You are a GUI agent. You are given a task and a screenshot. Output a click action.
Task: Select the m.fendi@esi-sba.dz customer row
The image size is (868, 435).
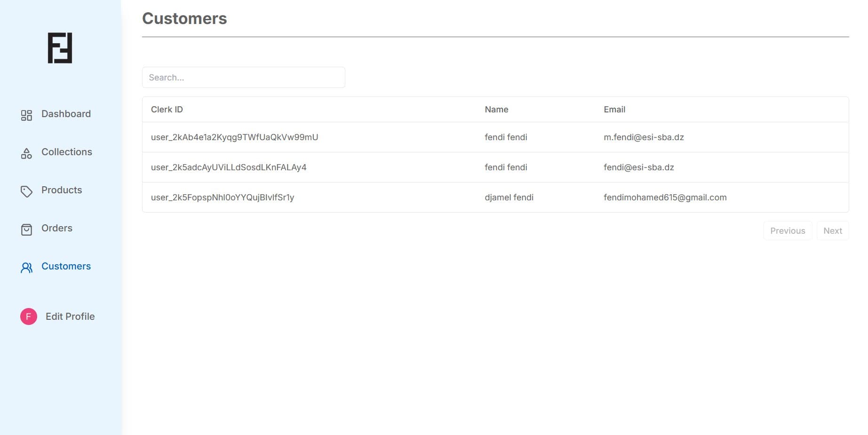click(644, 137)
